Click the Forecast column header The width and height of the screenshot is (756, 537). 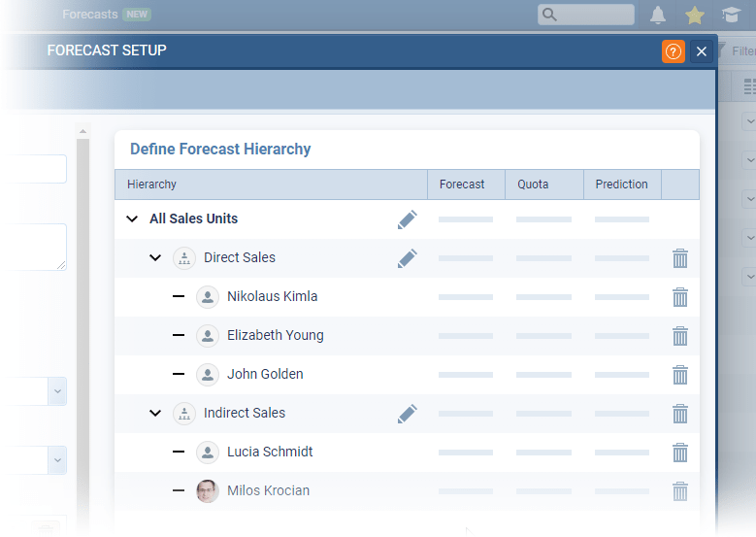462,185
